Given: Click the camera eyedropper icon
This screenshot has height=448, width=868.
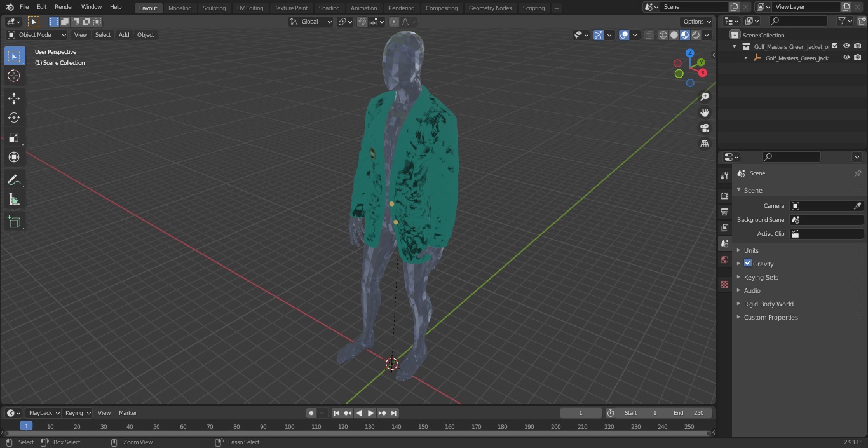Looking at the screenshot, I should click(x=857, y=206).
